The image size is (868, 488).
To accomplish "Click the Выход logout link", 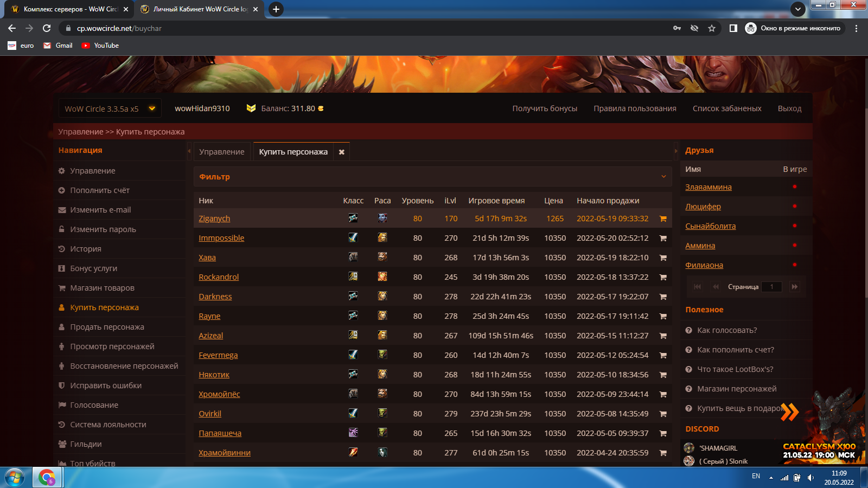I will pyautogui.click(x=789, y=108).
